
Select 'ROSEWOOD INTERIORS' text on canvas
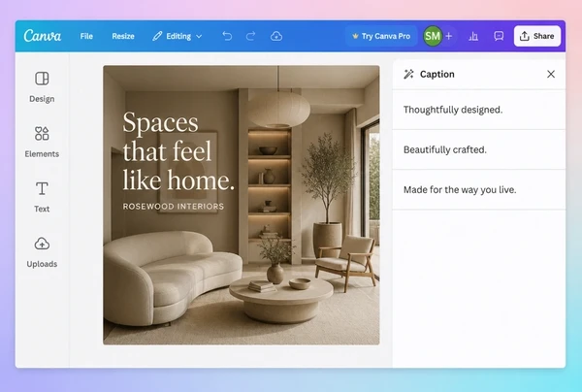(x=174, y=207)
